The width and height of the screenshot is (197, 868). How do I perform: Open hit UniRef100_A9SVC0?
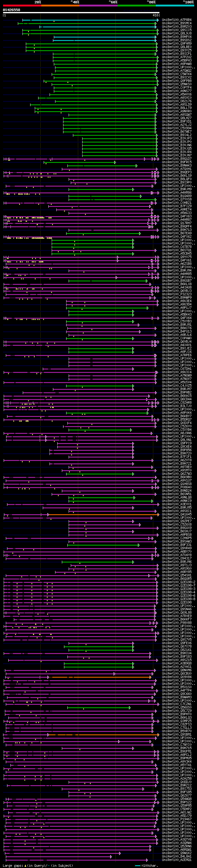click(177, 98)
